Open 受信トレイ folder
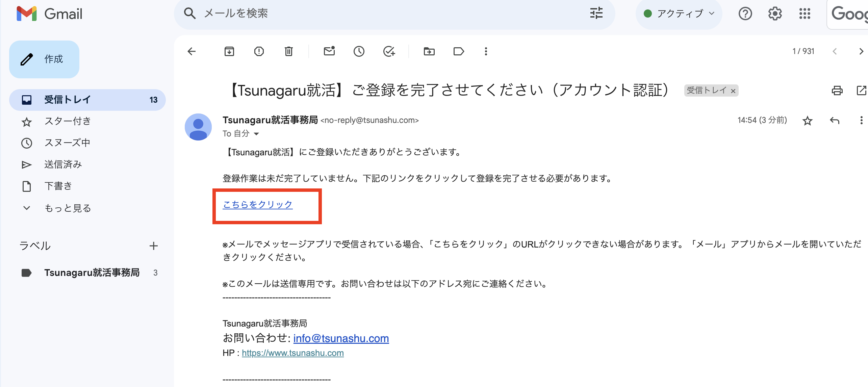This screenshot has height=387, width=868. click(87, 100)
